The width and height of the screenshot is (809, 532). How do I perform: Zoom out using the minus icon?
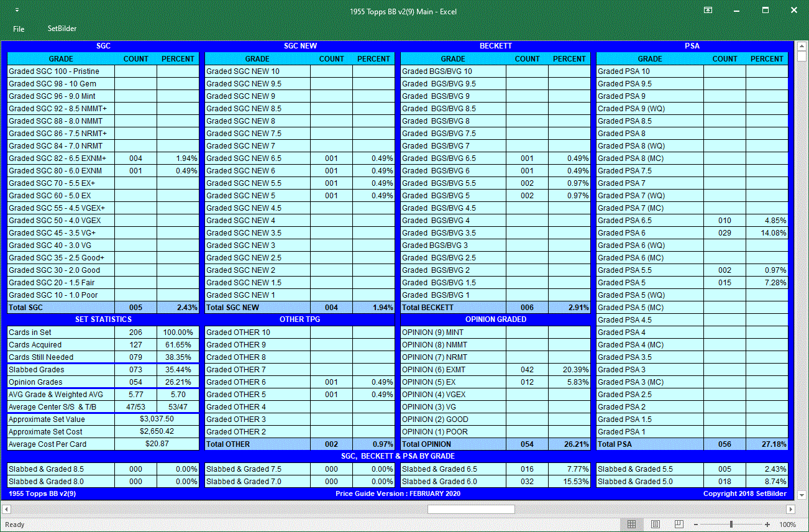point(697,524)
